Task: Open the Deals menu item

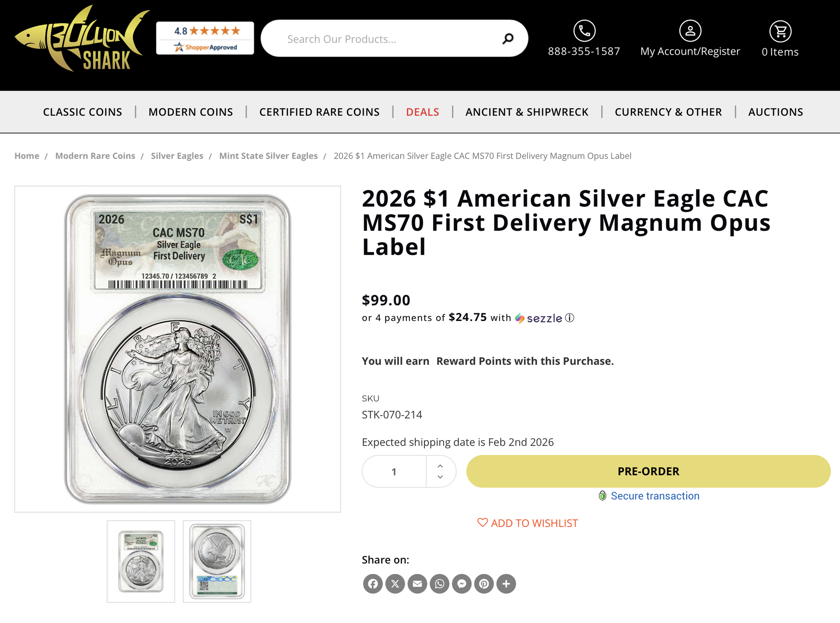Action: pos(422,112)
